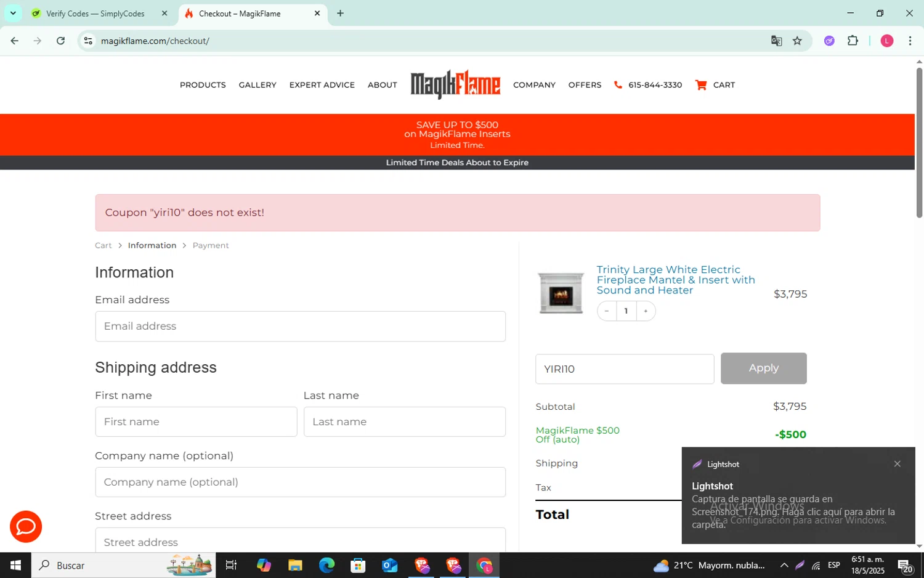This screenshot has height=578, width=924.
Task: Open a new browser tab
Action: coord(340,13)
